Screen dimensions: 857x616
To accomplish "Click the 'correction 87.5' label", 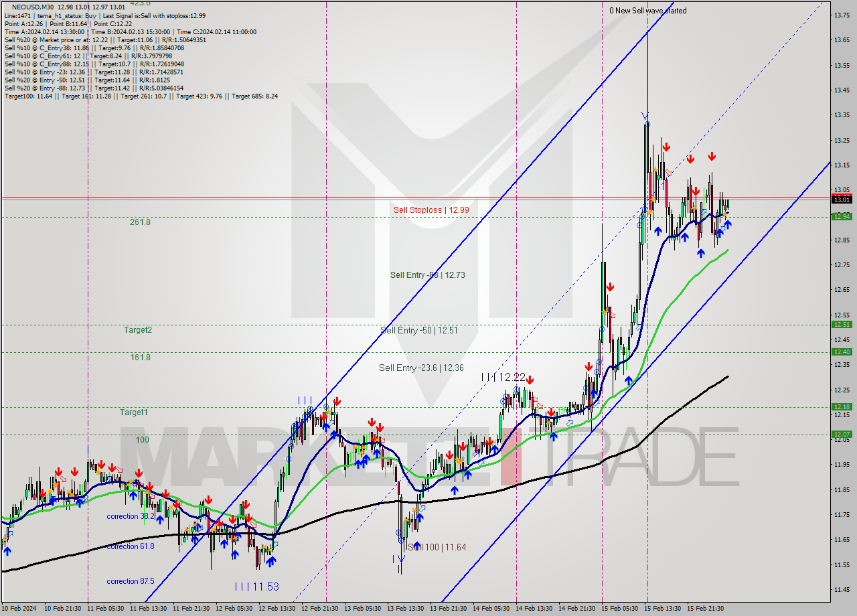I will tap(131, 581).
